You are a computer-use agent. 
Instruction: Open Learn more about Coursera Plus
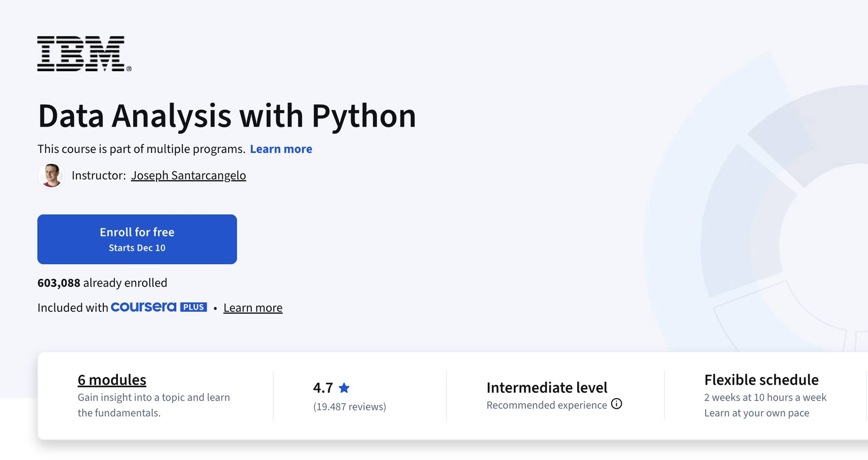[x=253, y=308]
